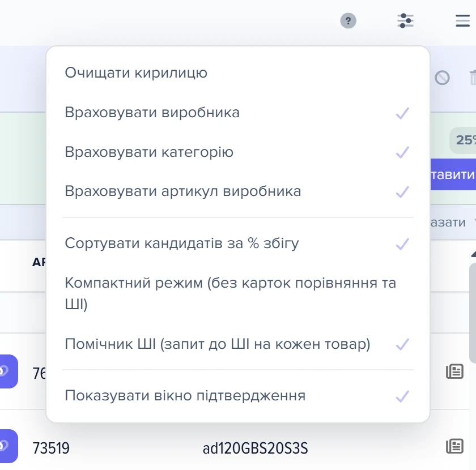The width and height of the screenshot is (476, 470).
Task: Toggle "Показувати вікно підтвердження" option
Action: click(x=237, y=396)
